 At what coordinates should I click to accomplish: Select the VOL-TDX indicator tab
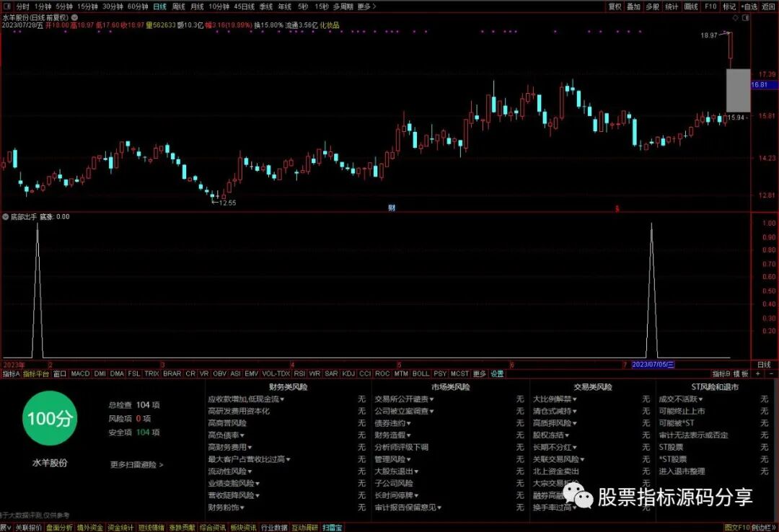click(x=276, y=373)
